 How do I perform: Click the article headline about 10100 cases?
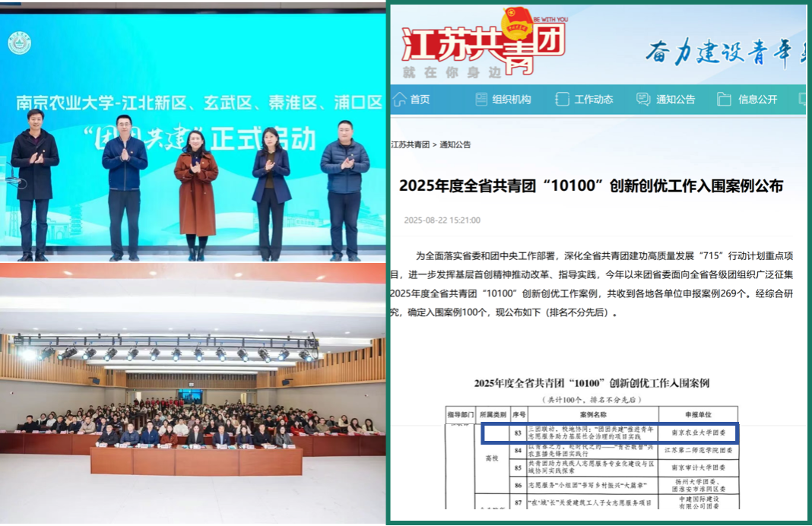click(591, 186)
